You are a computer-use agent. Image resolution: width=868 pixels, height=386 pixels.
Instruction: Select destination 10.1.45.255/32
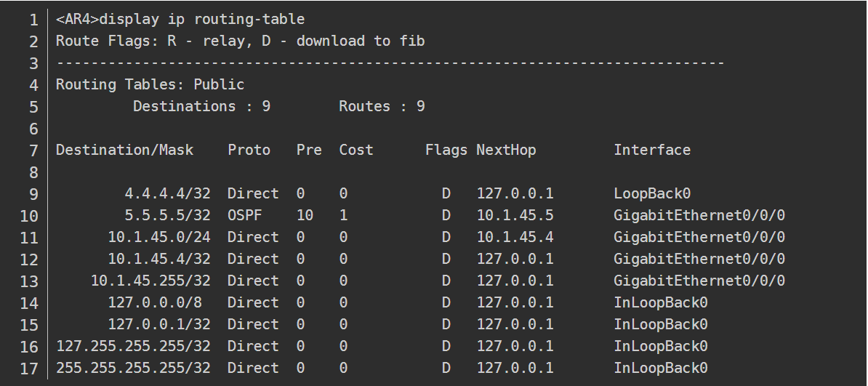tap(150, 281)
